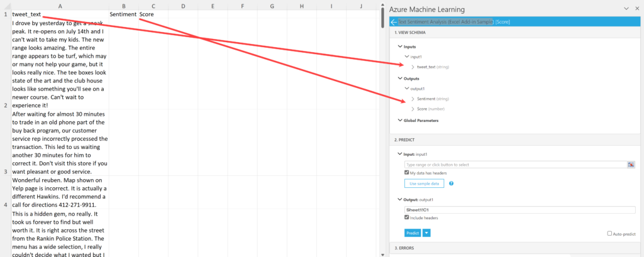Collapse the Global Parameters section
This screenshot has width=644, height=257.
click(x=399, y=121)
